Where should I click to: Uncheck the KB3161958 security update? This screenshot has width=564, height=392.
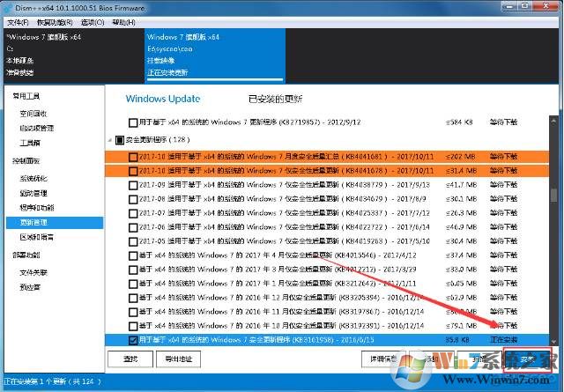click(x=133, y=339)
